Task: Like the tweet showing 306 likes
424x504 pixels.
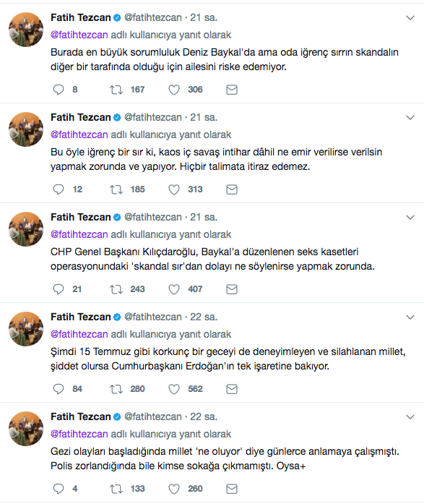Action: tap(174, 90)
